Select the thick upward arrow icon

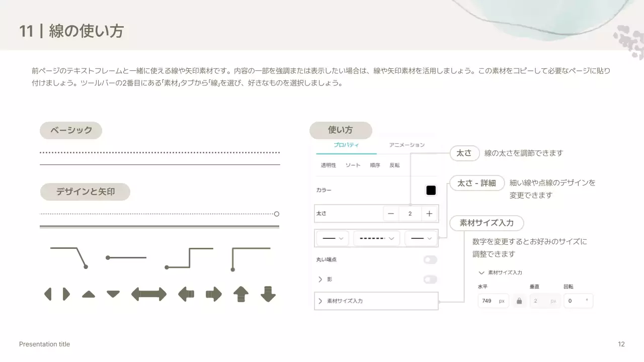(x=240, y=294)
